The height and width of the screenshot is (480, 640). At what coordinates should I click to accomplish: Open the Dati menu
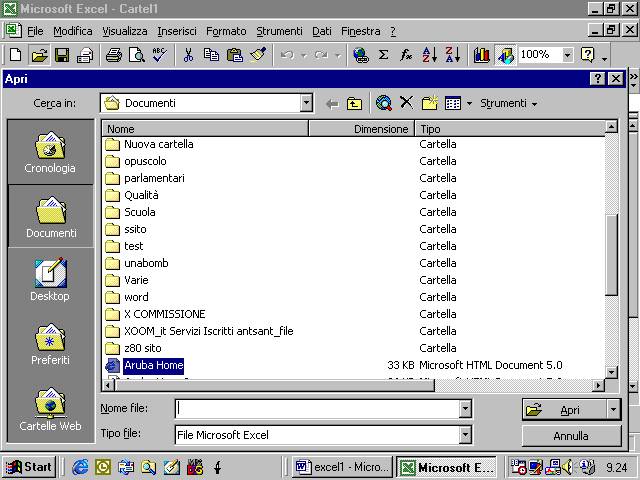322,31
